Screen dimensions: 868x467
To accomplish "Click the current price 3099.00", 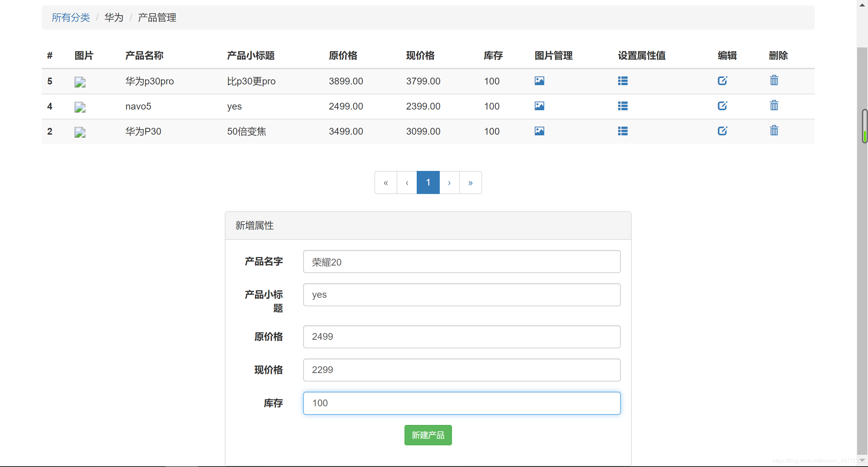I will pos(423,131).
